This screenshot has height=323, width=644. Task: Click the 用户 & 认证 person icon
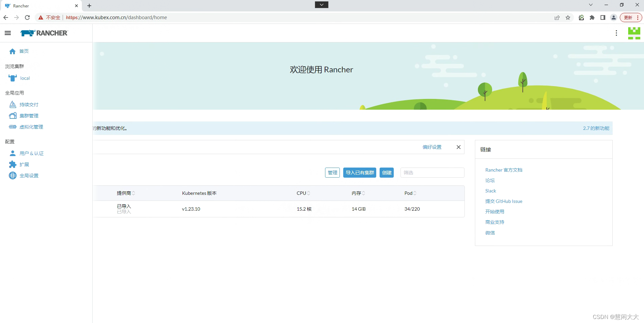point(13,153)
